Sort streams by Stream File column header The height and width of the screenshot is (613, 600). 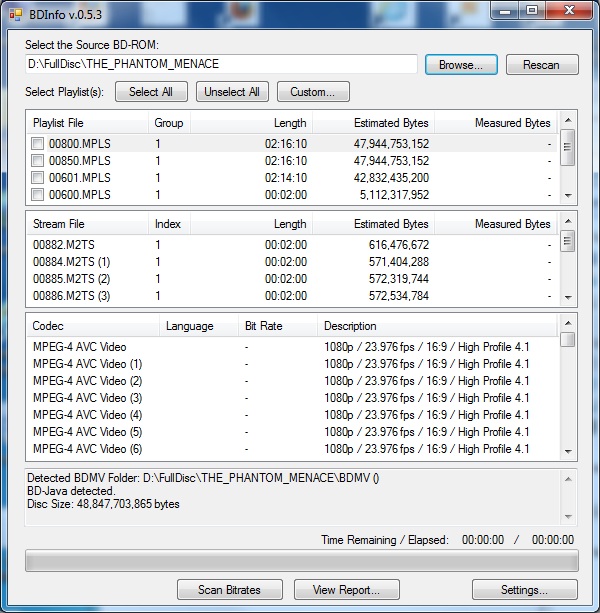point(88,224)
